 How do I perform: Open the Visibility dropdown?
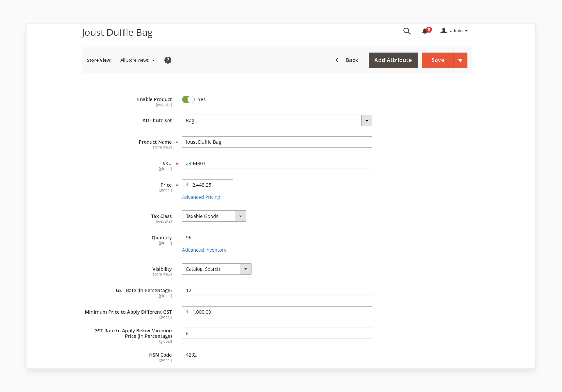tap(217, 269)
